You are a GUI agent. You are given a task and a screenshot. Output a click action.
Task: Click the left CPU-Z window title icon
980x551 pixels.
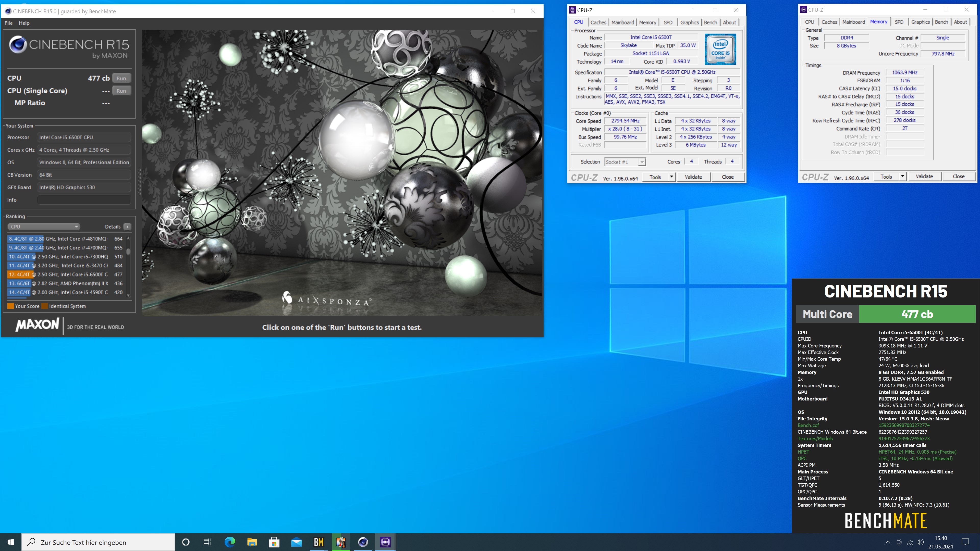(x=572, y=10)
